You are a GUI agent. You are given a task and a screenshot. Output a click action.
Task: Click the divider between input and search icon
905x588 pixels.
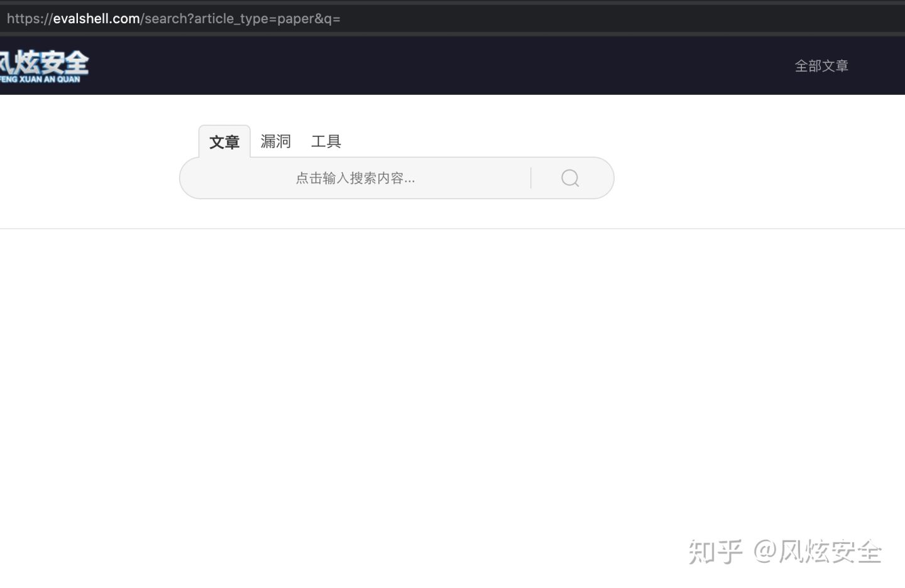[531, 178]
